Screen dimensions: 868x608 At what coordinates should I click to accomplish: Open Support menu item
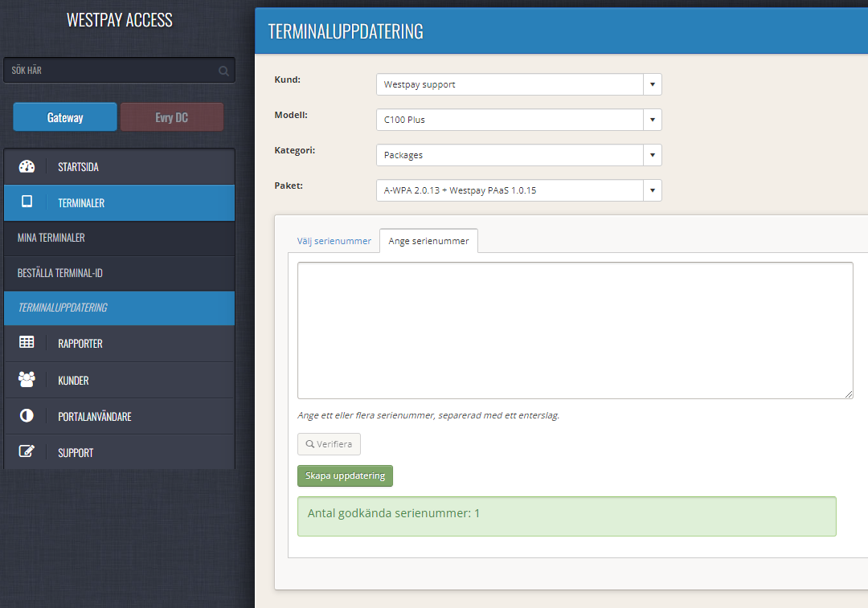coord(120,452)
